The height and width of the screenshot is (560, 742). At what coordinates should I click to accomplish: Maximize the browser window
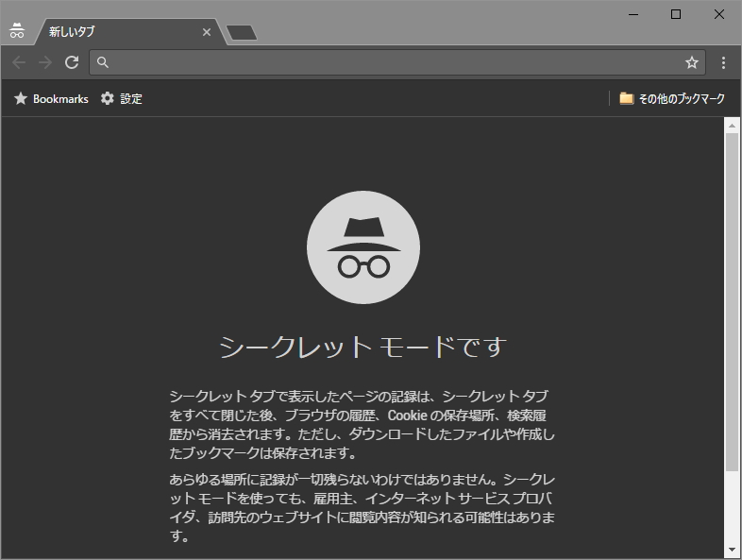tap(676, 15)
